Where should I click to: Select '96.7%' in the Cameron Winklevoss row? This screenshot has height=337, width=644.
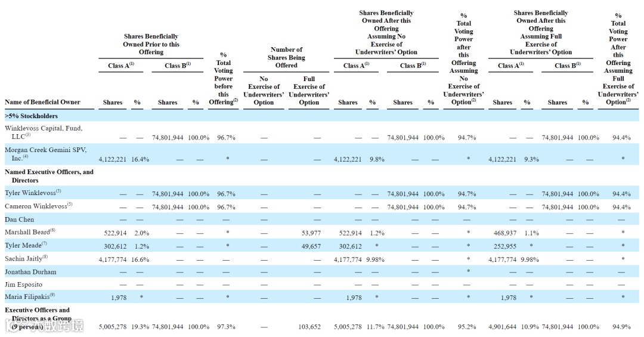click(227, 207)
